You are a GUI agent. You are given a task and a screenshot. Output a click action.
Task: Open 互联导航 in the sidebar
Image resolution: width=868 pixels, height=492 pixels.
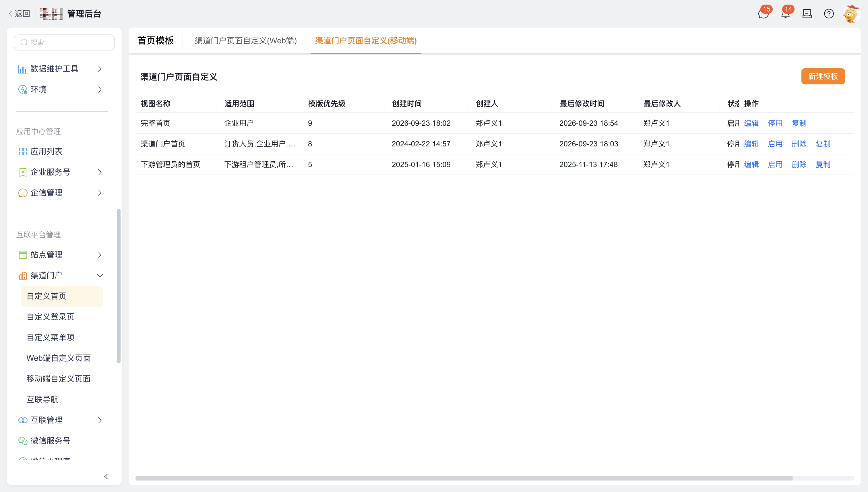[x=42, y=399]
